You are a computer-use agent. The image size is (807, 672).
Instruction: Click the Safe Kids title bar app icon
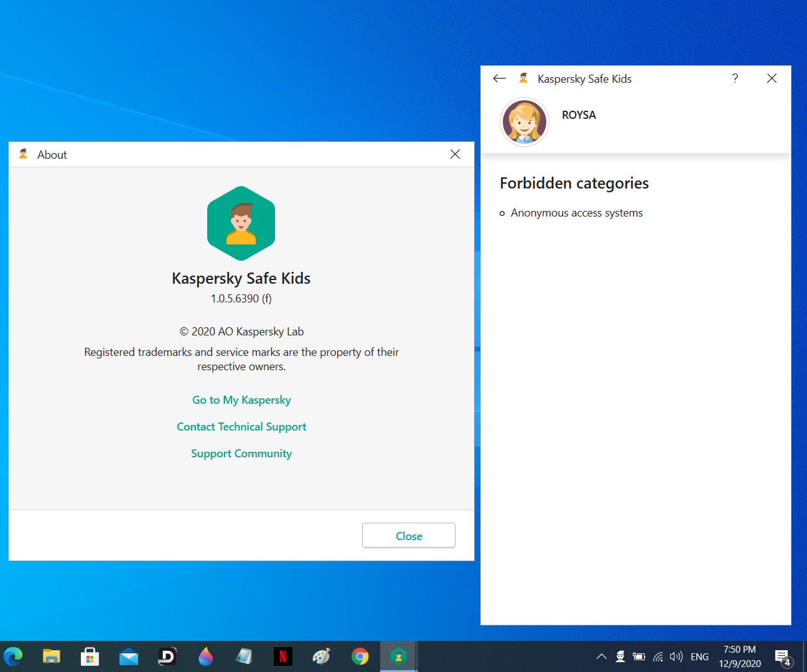(x=523, y=78)
